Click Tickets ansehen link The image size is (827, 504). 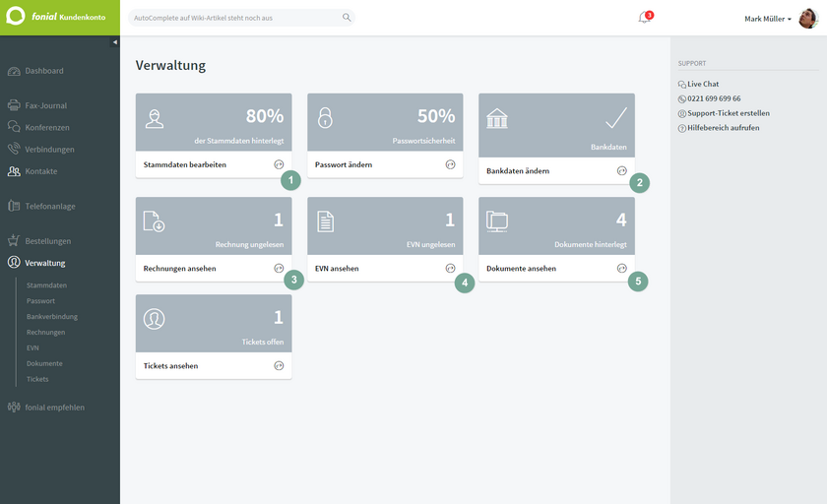(170, 366)
